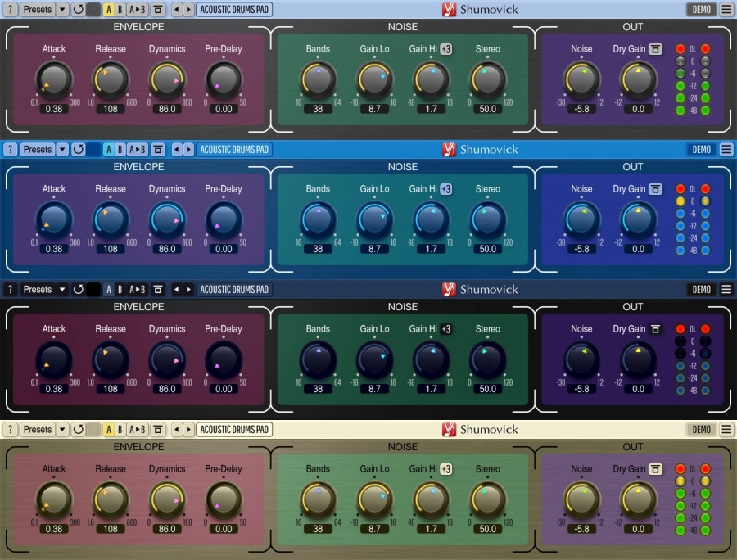The height and width of the screenshot is (560, 737).
Task: Toggle Gain Hi +3 in the gray-themed plugin
Action: point(446,49)
